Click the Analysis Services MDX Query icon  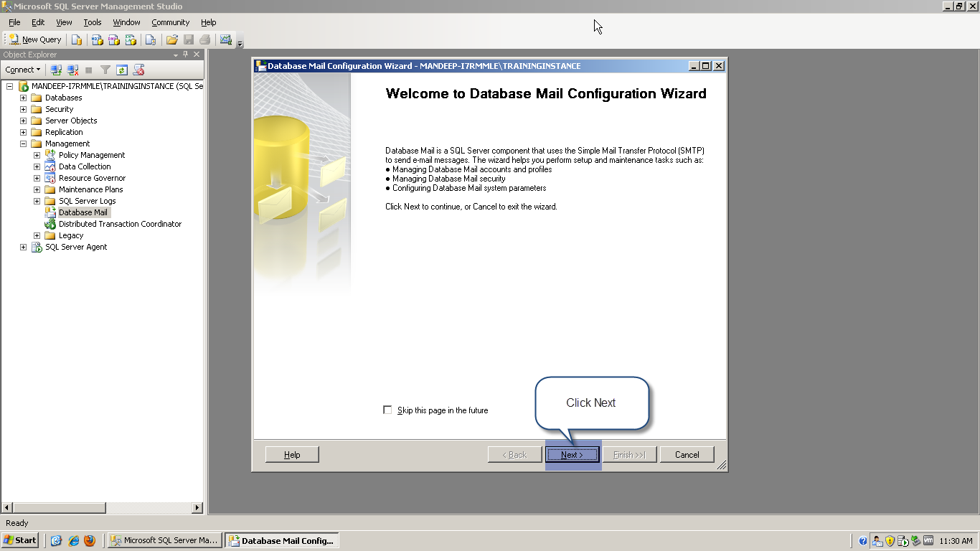pos(98,39)
